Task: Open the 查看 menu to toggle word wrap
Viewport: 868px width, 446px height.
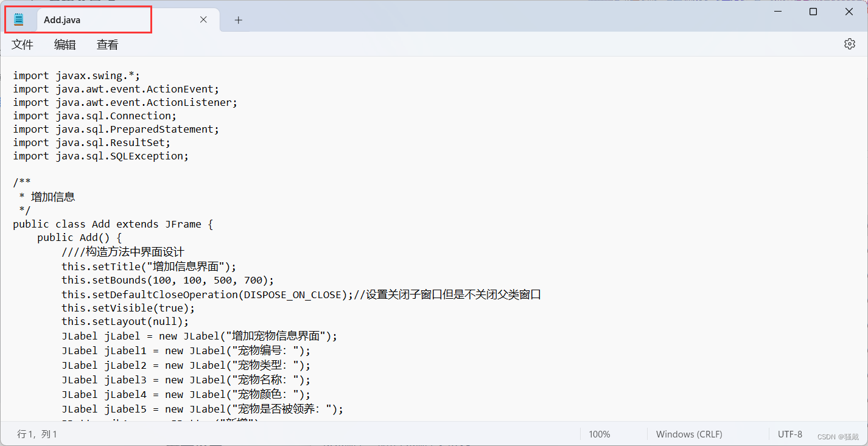Action: [107, 44]
